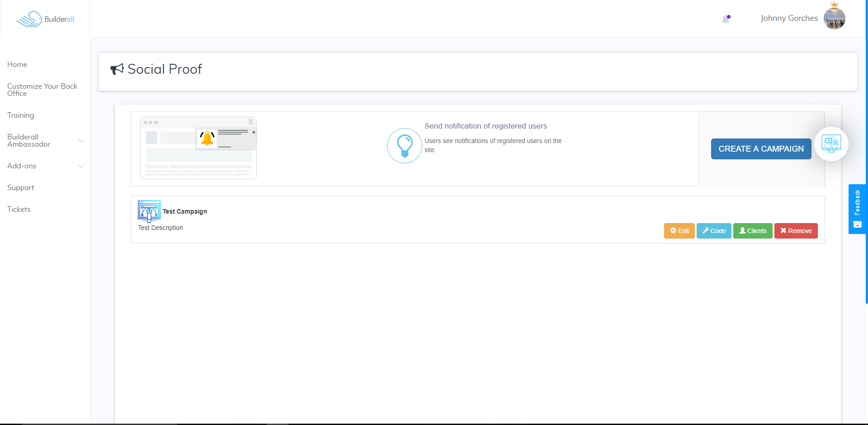Viewport: 868px width, 425px height.
Task: Open the floating monitor chat icon
Action: pos(831,144)
